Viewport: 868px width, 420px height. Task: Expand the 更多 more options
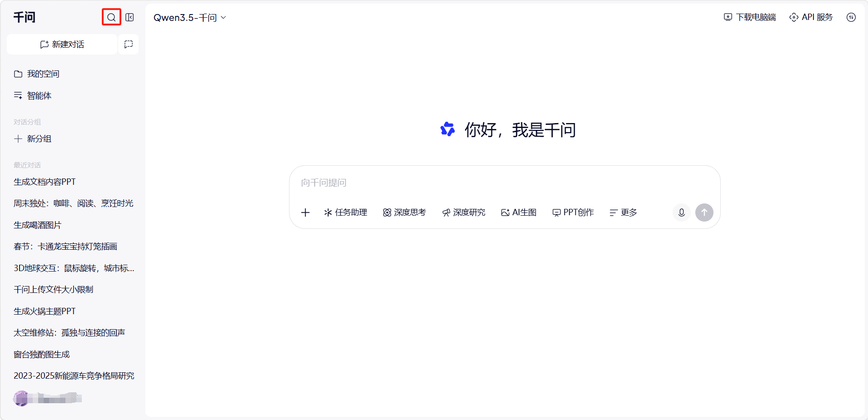[x=623, y=212]
